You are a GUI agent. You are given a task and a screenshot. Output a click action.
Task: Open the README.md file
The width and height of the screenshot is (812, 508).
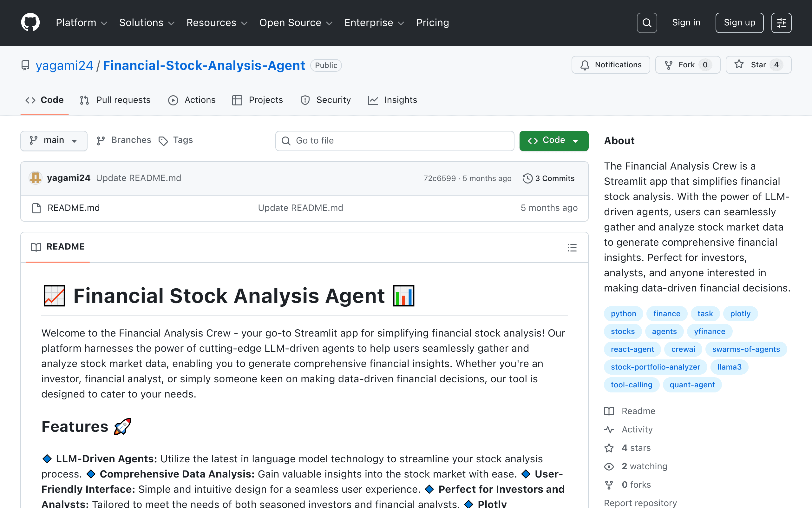(x=74, y=208)
